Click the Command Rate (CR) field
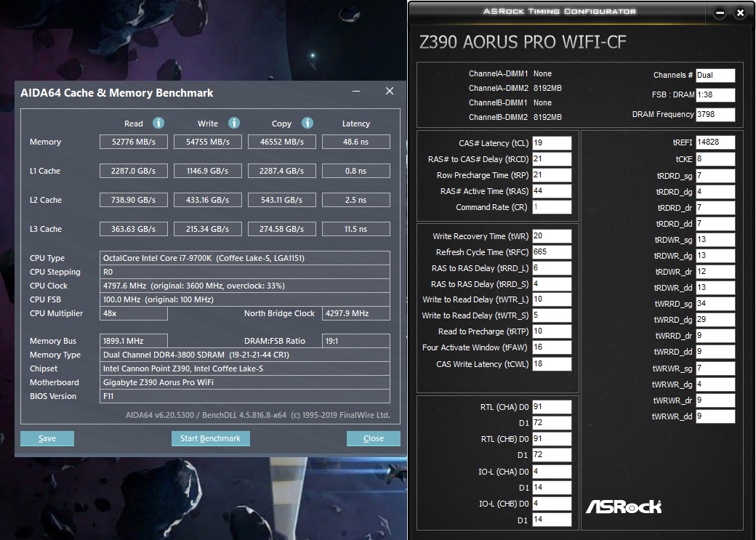This screenshot has width=756, height=540. pos(552,207)
